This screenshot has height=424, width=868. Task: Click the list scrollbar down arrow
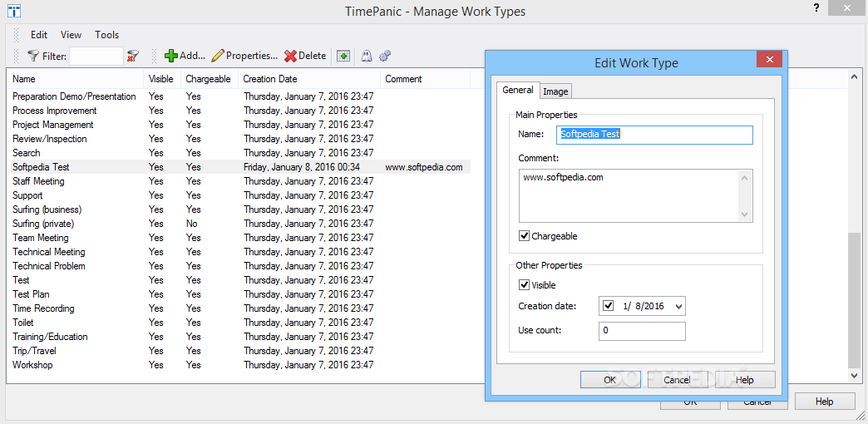click(855, 375)
